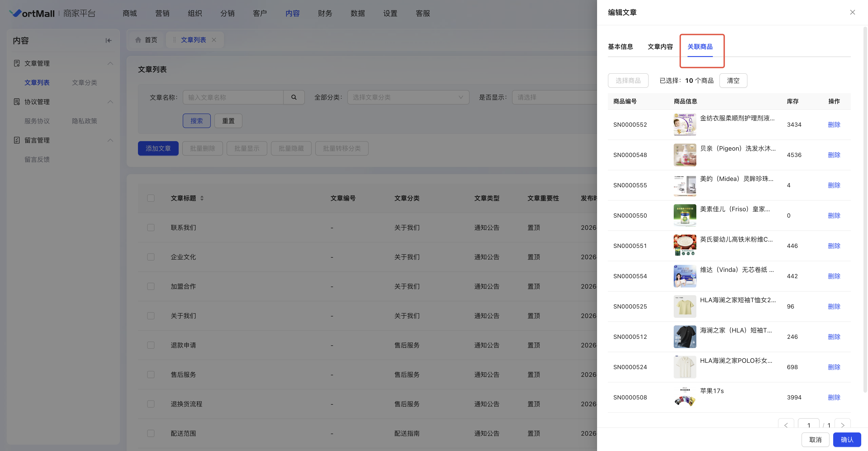Close the 文章列表 tab via its X
The height and width of the screenshot is (451, 868).
click(214, 40)
